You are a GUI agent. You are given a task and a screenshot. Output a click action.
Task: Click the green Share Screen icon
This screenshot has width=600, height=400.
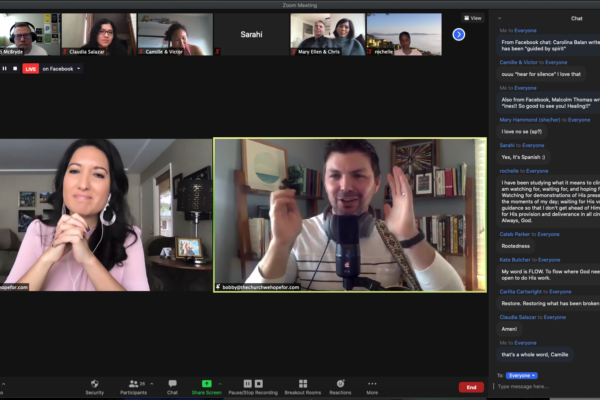click(x=206, y=384)
